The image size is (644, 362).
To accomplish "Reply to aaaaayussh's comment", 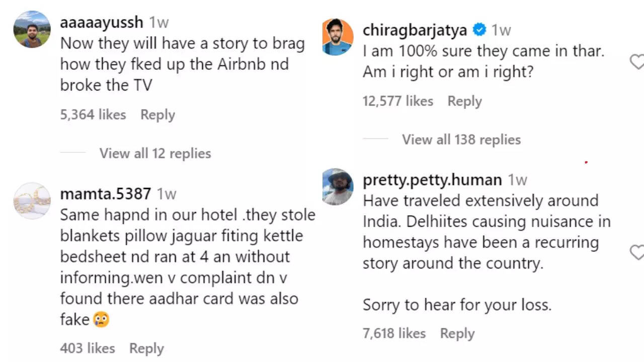I will point(157,115).
